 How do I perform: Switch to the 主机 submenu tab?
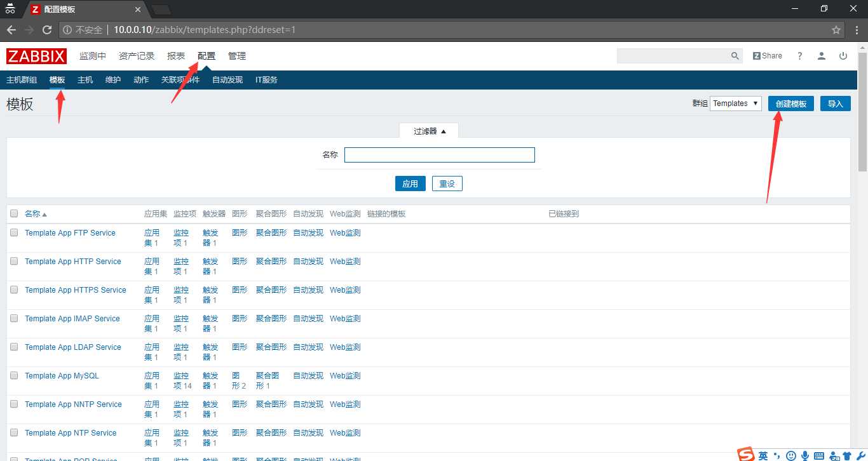click(85, 80)
